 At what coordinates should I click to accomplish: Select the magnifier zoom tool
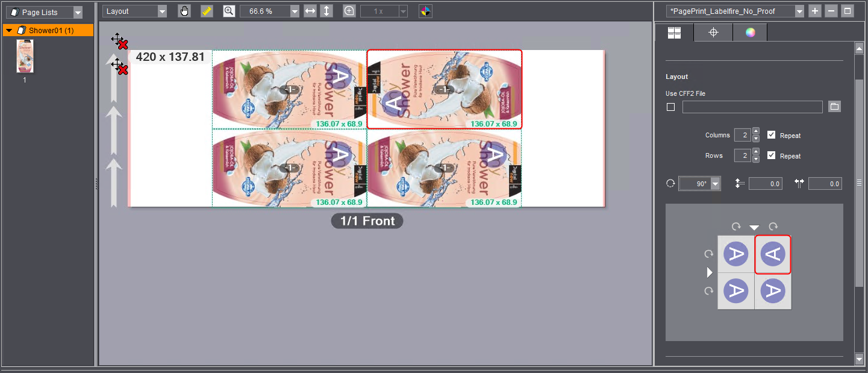coord(229,11)
